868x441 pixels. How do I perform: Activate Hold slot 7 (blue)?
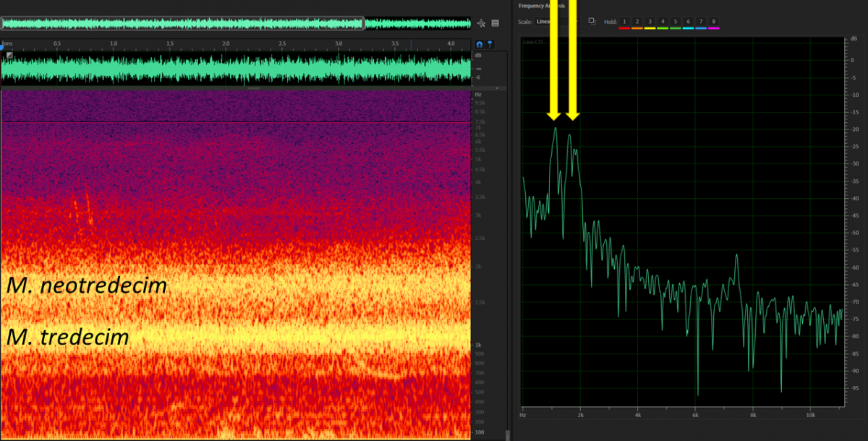pyautogui.click(x=701, y=22)
